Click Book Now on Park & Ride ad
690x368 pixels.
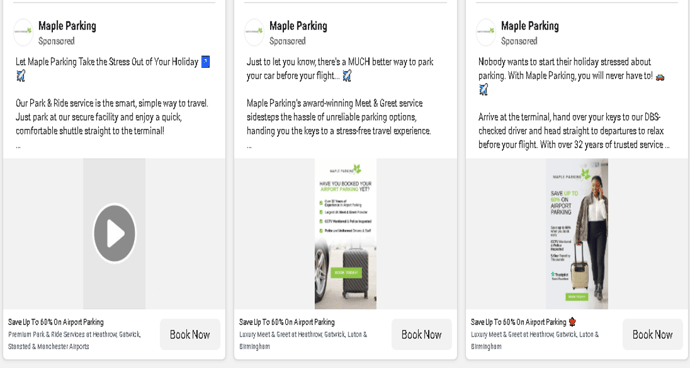(190, 335)
